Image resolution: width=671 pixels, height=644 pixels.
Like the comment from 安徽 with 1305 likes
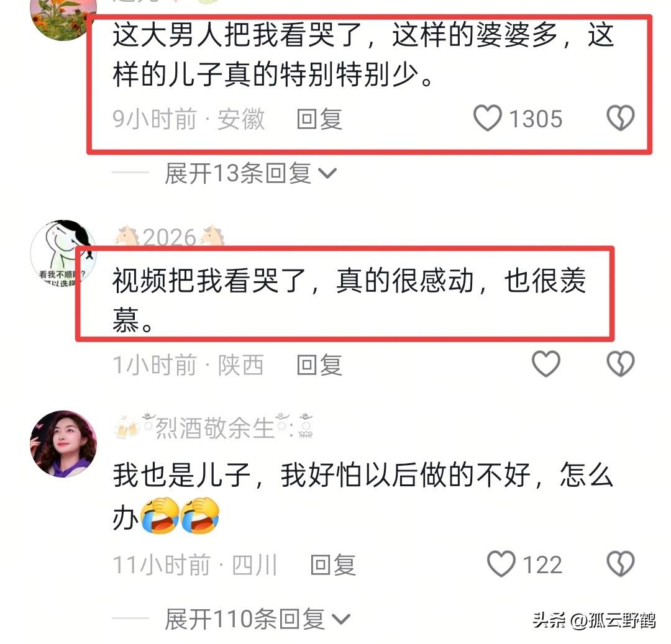click(488, 118)
